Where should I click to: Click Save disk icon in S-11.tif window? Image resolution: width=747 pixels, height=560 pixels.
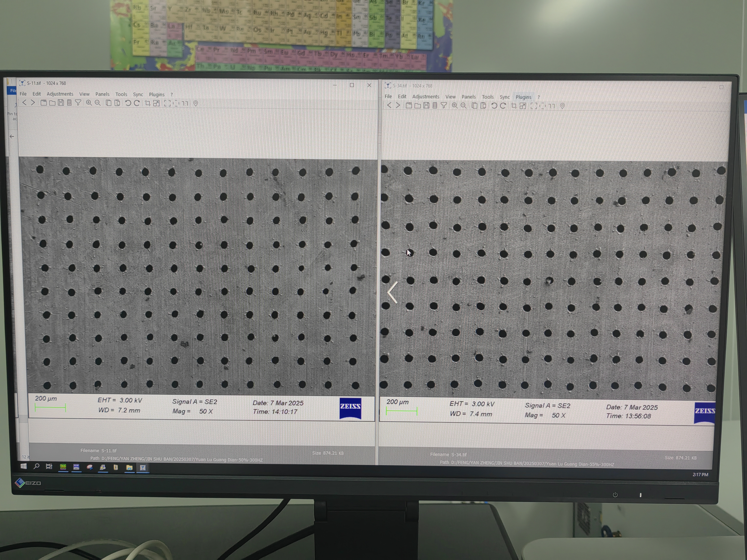coord(61,103)
